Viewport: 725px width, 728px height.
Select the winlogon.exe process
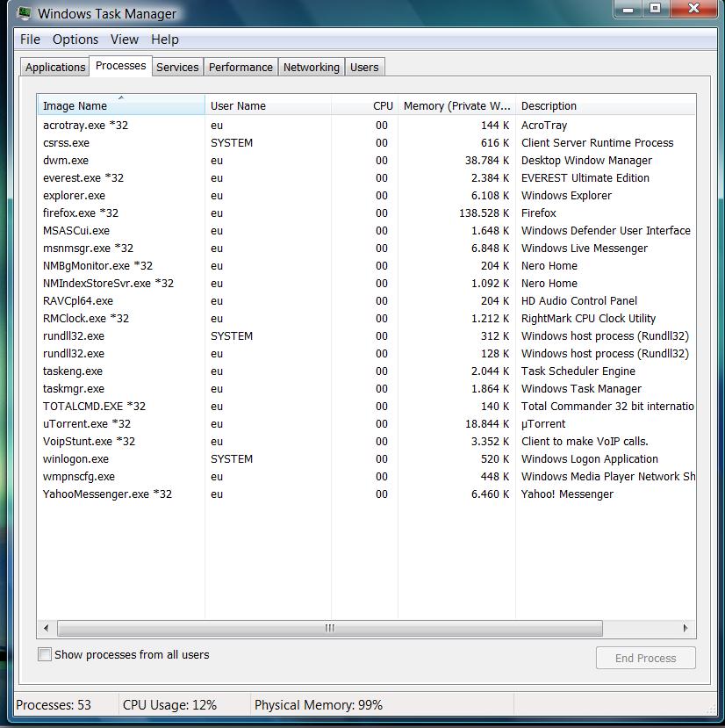pos(366,459)
